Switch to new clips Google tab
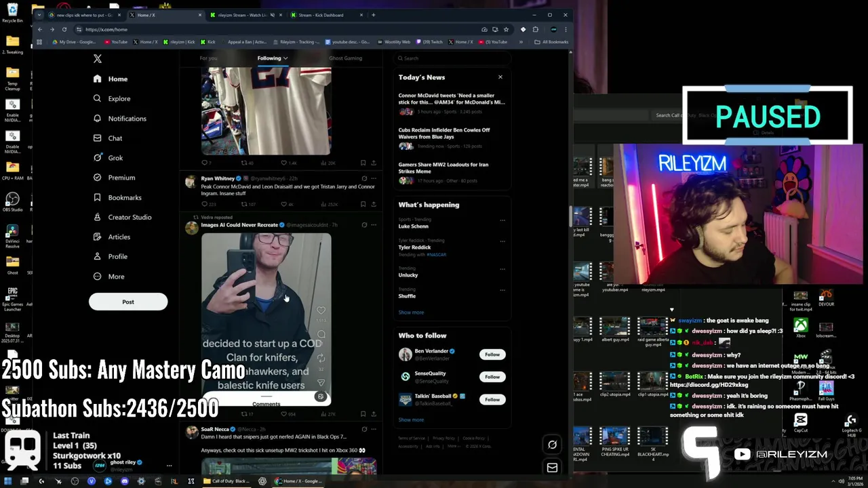The height and width of the screenshot is (488, 868). point(85,15)
